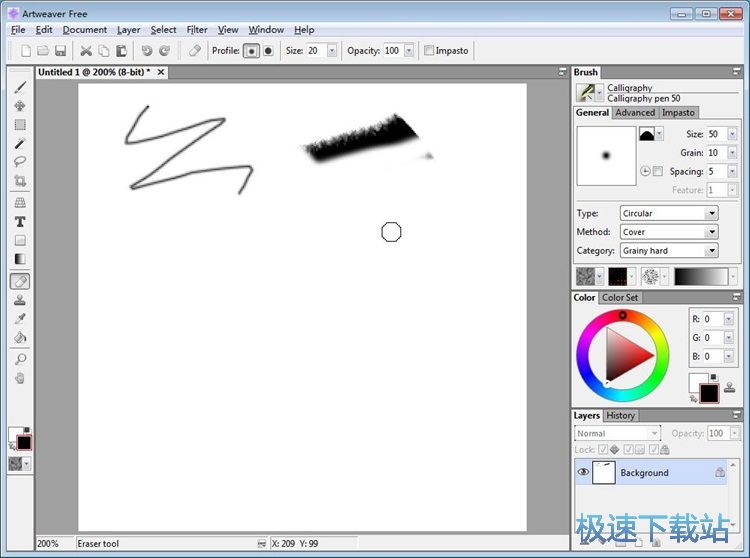The width and height of the screenshot is (750, 558).
Task: Toggle the Spacing checkbox in Brush panel
Action: click(657, 172)
